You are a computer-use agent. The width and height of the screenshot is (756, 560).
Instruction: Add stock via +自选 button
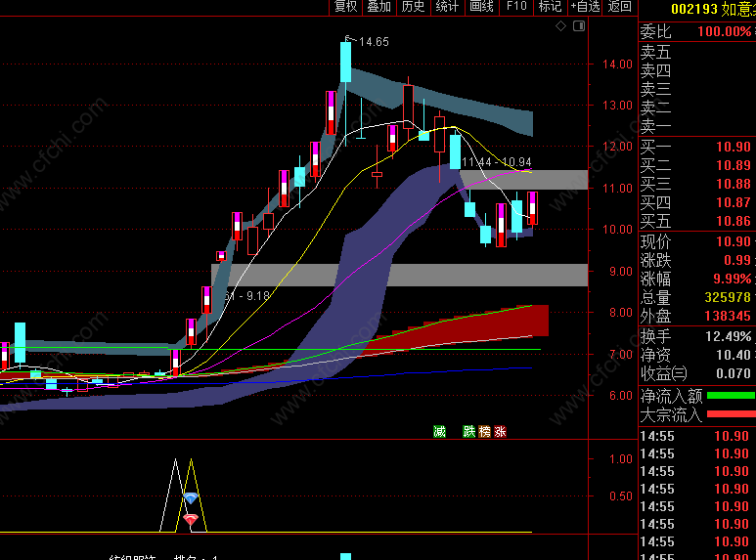click(585, 7)
